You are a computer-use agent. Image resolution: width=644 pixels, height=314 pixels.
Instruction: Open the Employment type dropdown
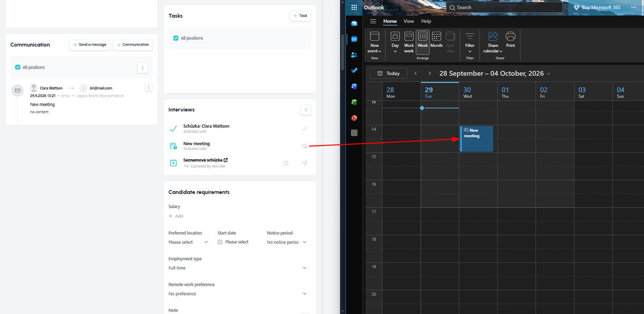pos(238,268)
